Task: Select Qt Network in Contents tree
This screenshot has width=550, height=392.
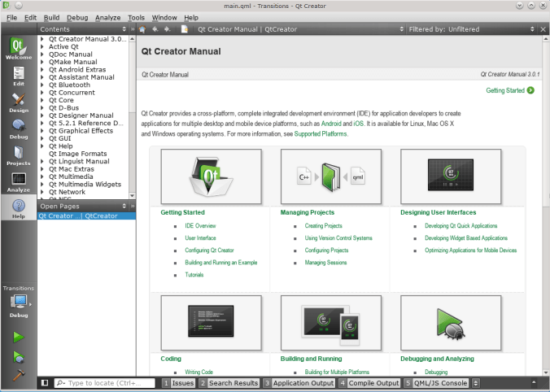Action: (x=67, y=192)
